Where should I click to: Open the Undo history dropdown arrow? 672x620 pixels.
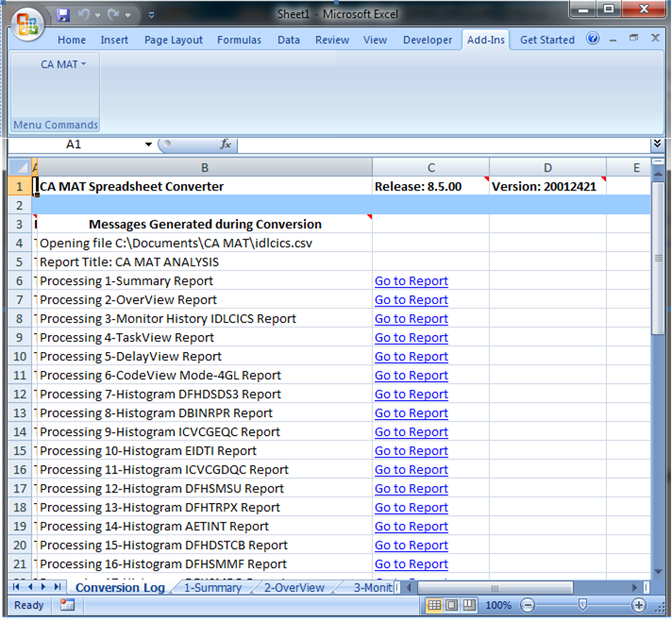point(98,15)
